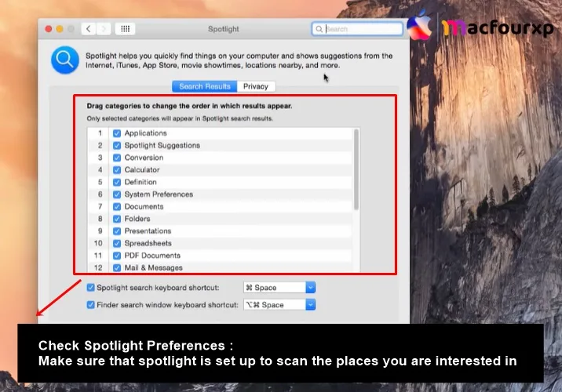
Task: Click the Spotlight magnifier icon
Action: [65, 60]
